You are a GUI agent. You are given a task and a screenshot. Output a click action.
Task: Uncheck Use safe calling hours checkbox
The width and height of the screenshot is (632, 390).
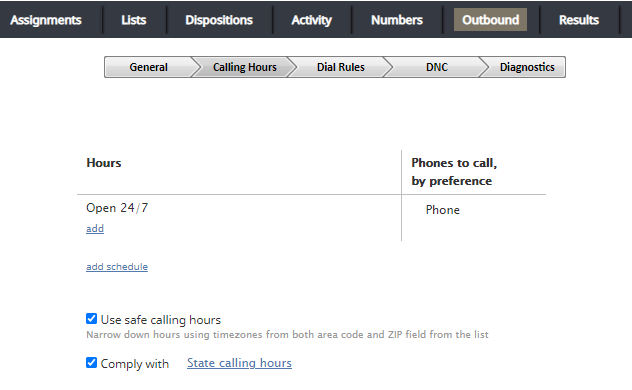[x=91, y=319]
